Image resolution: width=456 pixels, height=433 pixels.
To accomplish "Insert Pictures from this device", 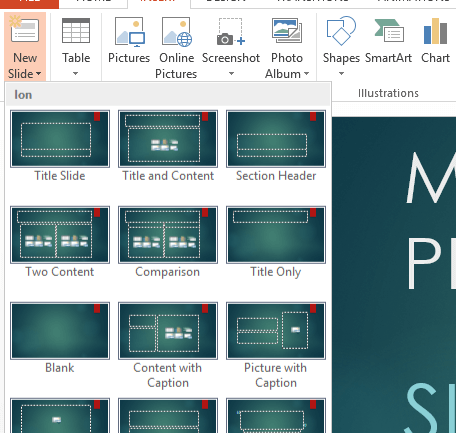I will pos(129,40).
